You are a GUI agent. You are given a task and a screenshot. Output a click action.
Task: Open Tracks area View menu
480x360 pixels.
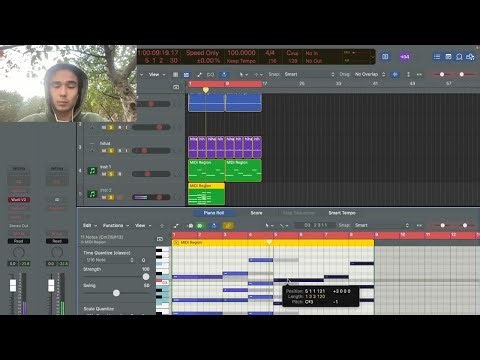point(157,74)
